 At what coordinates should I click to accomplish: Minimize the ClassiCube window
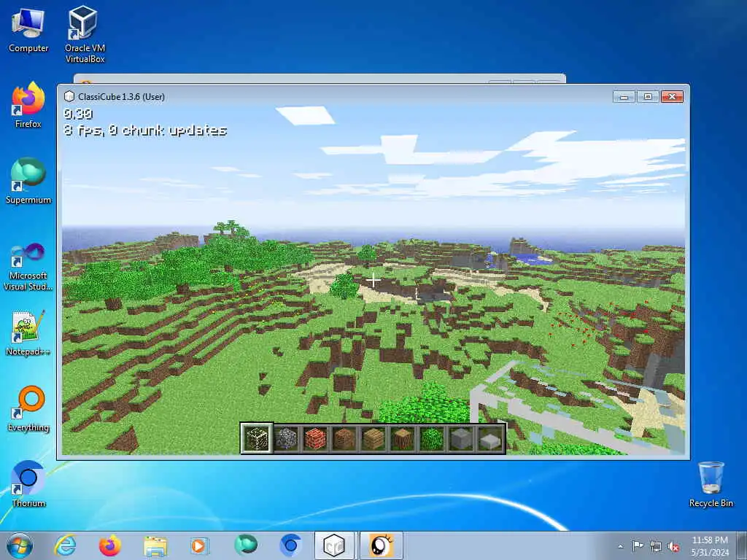pos(624,97)
